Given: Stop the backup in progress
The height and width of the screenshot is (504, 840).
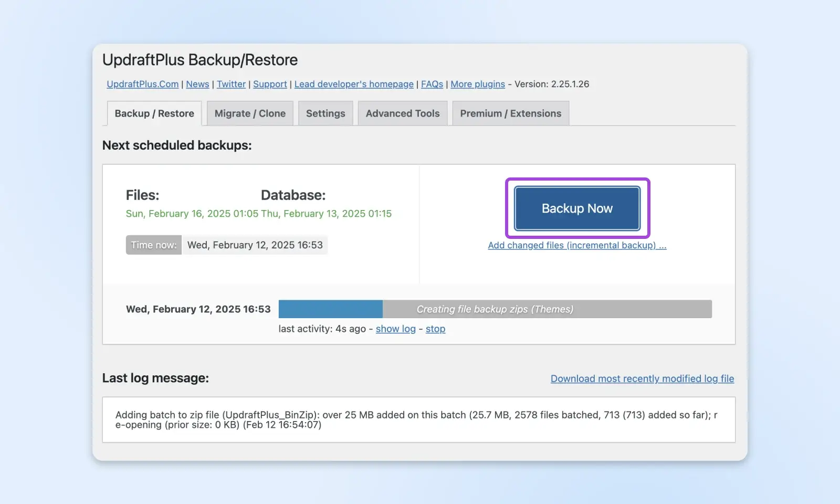Looking at the screenshot, I should (x=435, y=329).
